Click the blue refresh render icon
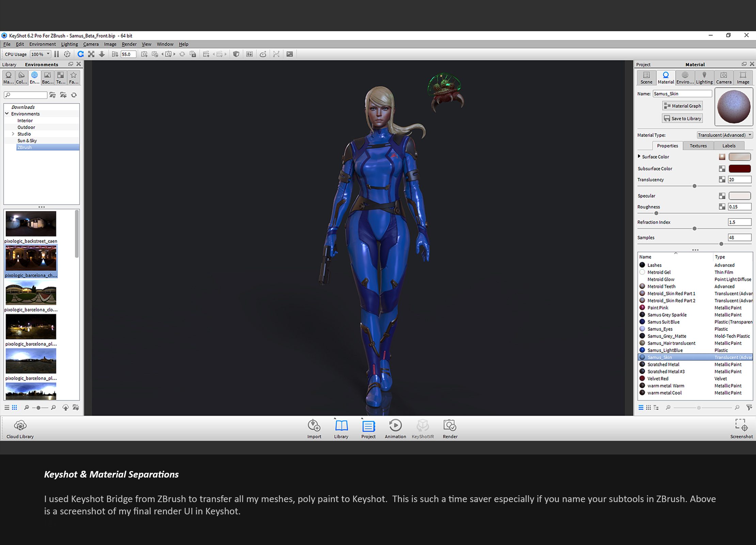756x545 pixels. point(80,54)
